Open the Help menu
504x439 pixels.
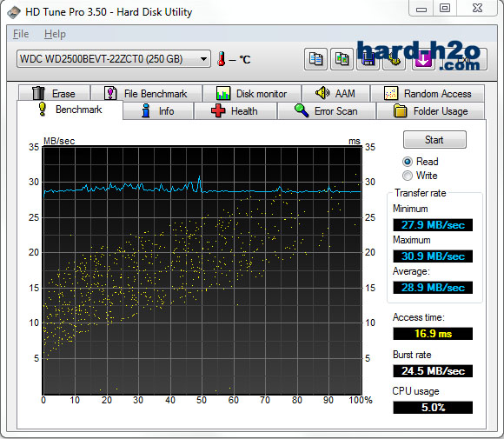coord(55,34)
